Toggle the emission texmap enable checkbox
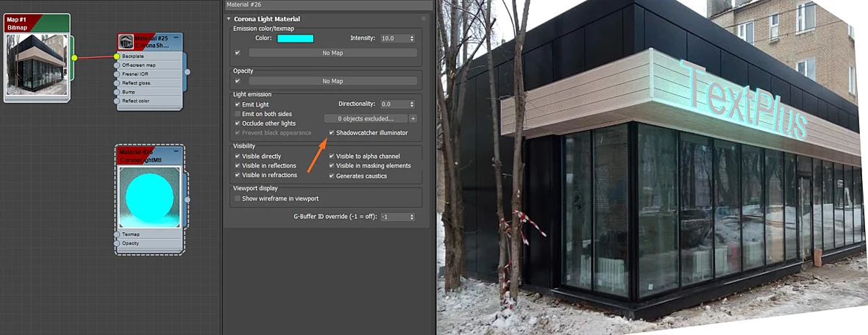Image resolution: width=868 pixels, height=335 pixels. tap(238, 52)
